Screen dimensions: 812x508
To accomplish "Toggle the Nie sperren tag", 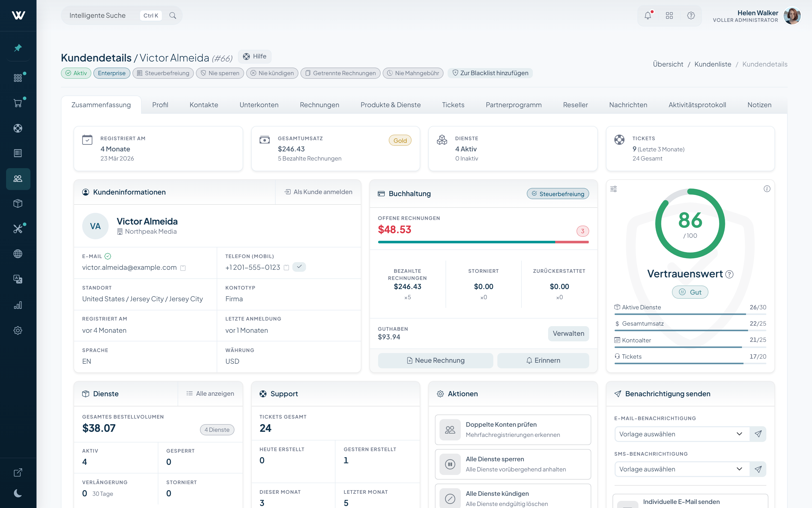I will (220, 73).
